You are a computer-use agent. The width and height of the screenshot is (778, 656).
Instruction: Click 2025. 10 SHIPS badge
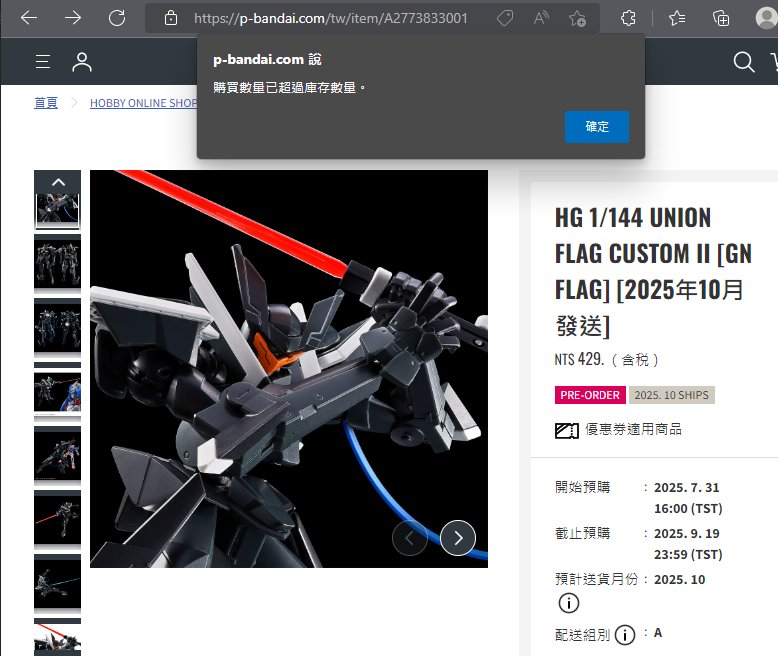(x=672, y=395)
